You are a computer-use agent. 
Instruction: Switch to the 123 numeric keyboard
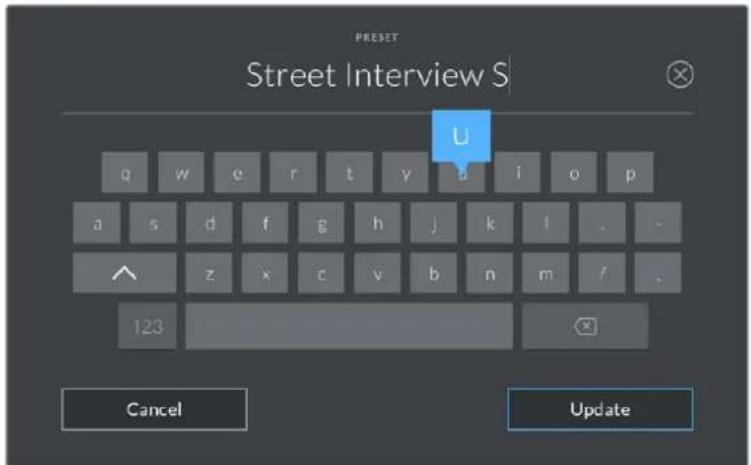(148, 326)
